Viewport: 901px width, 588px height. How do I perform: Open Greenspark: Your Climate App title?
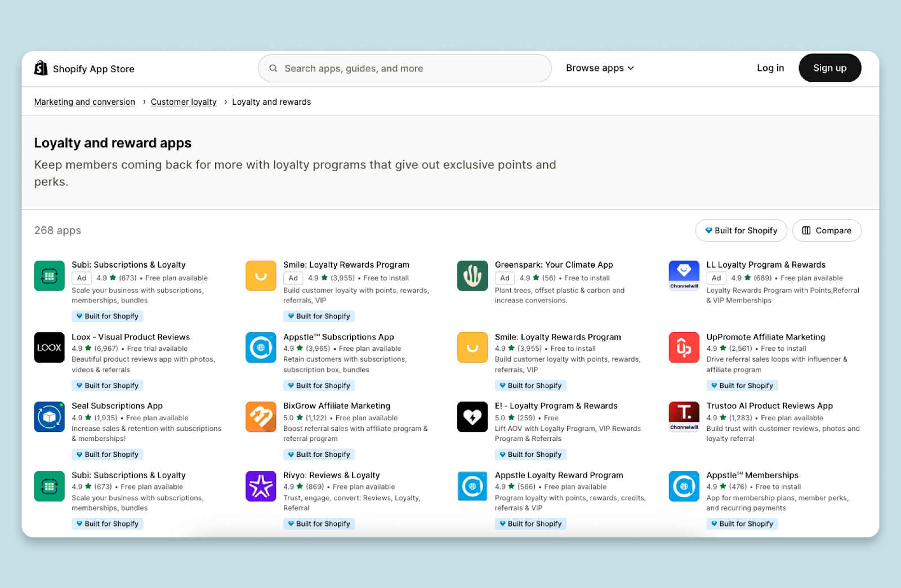coord(554,265)
